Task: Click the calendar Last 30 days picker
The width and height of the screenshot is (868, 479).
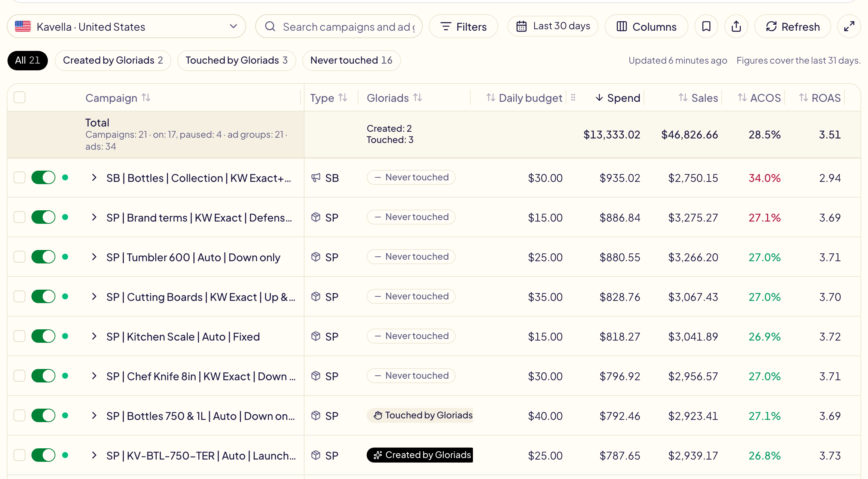Action: [553, 26]
